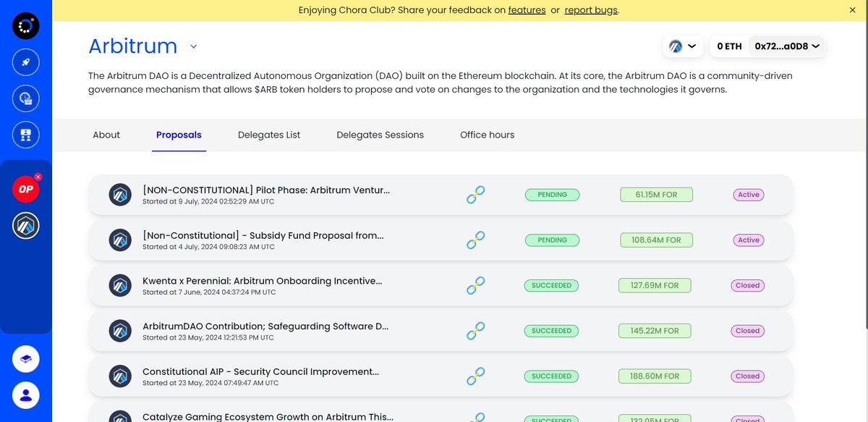The height and width of the screenshot is (422, 868).
Task: Switch to the Delegates List tab
Action: point(269,135)
